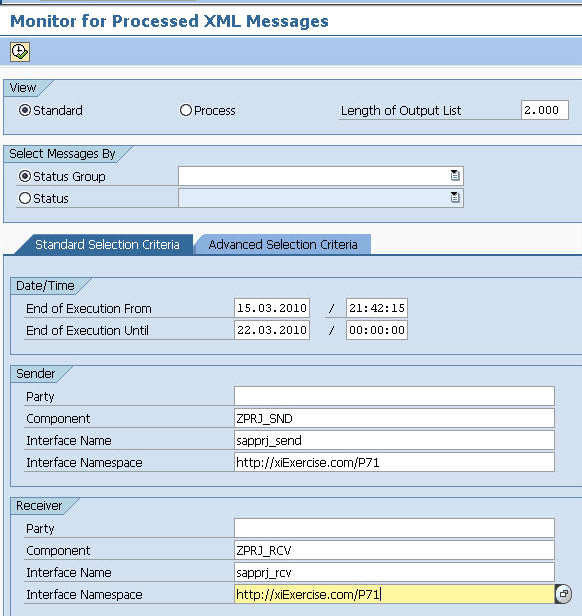Click the Execute clock icon in toolbar

[x=20, y=52]
